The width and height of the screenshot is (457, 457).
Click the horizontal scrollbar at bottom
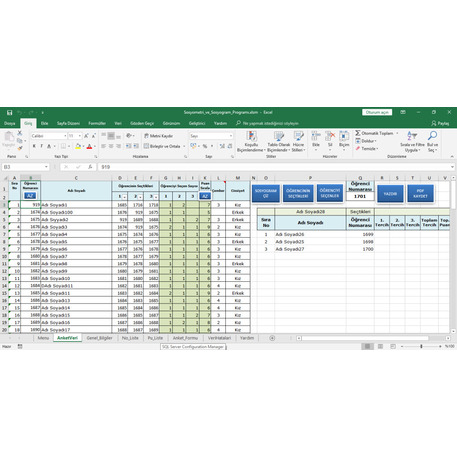(365, 338)
